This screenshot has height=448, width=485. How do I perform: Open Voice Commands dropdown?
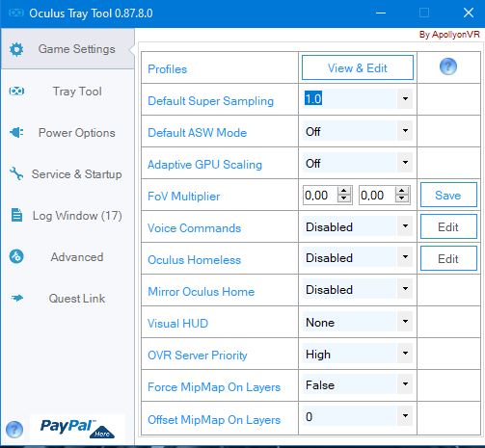pyautogui.click(x=405, y=226)
